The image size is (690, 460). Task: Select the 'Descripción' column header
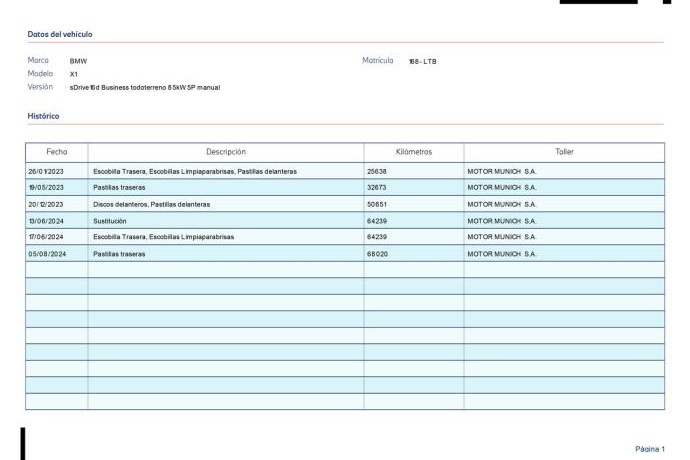[x=225, y=151]
